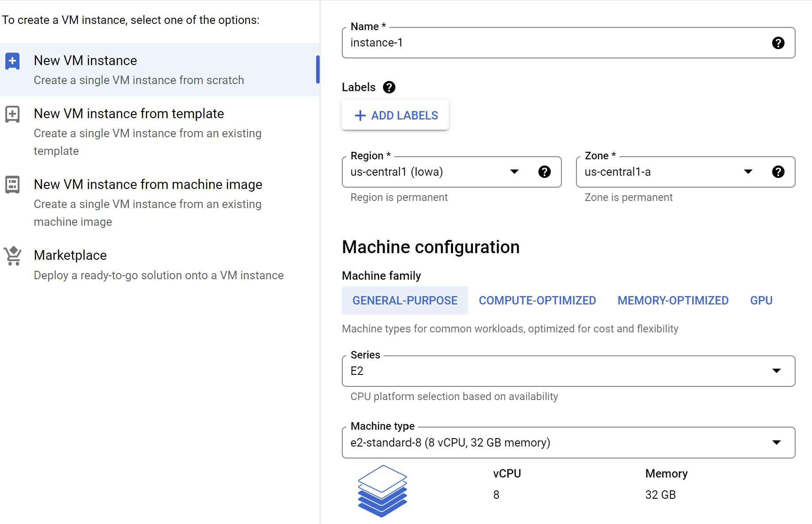Click 'Create a single VM instance from scratch' text
Image resolution: width=812 pixels, height=524 pixels.
click(139, 80)
